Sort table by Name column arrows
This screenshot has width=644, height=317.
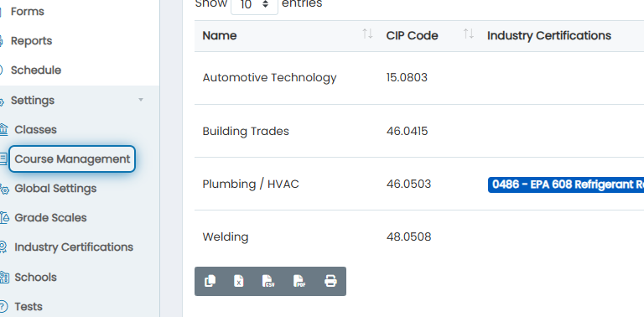367,34
